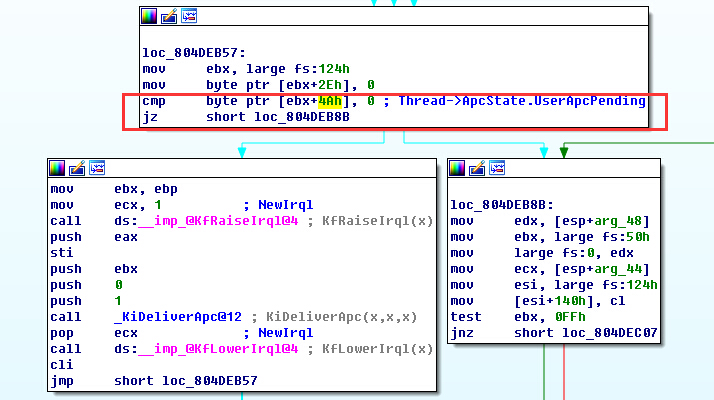This screenshot has height=400, width=714.
Task: Click the group icon of the KfRaiseIrql node
Action: click(97, 168)
